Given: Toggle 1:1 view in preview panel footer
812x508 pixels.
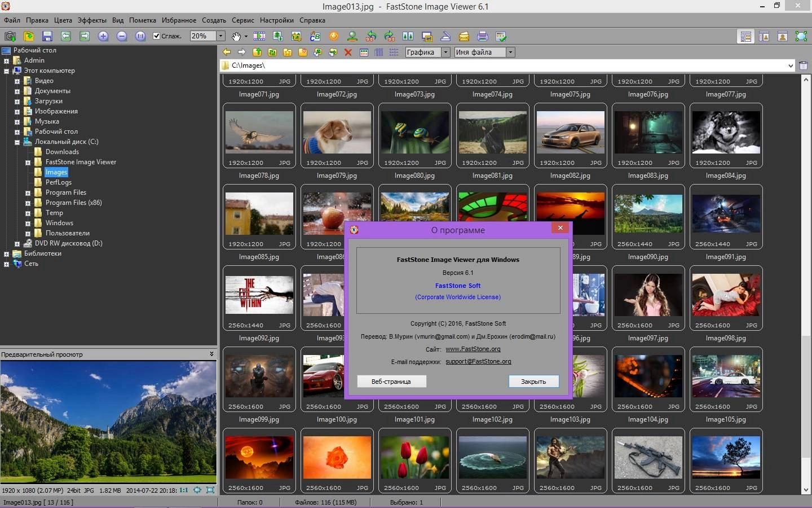Looking at the screenshot, I should [184, 491].
